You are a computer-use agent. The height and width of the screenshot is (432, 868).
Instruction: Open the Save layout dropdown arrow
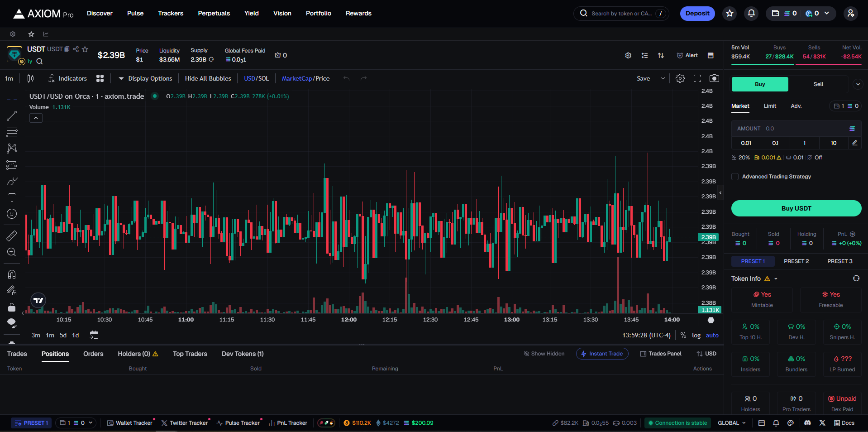tap(663, 78)
